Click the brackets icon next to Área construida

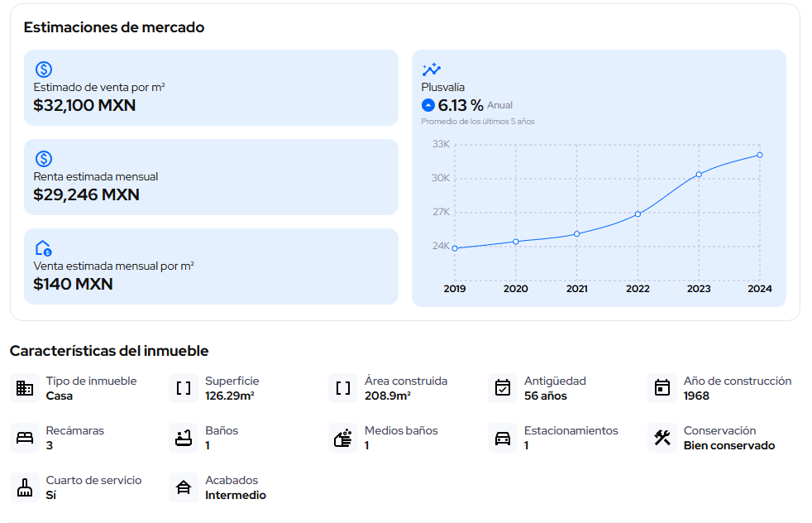pyautogui.click(x=343, y=388)
